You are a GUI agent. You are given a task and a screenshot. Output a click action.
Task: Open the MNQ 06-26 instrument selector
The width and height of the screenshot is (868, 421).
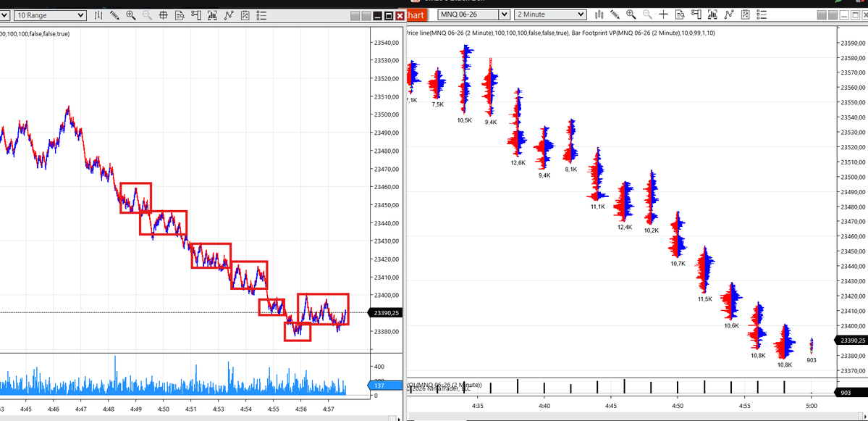tap(474, 14)
